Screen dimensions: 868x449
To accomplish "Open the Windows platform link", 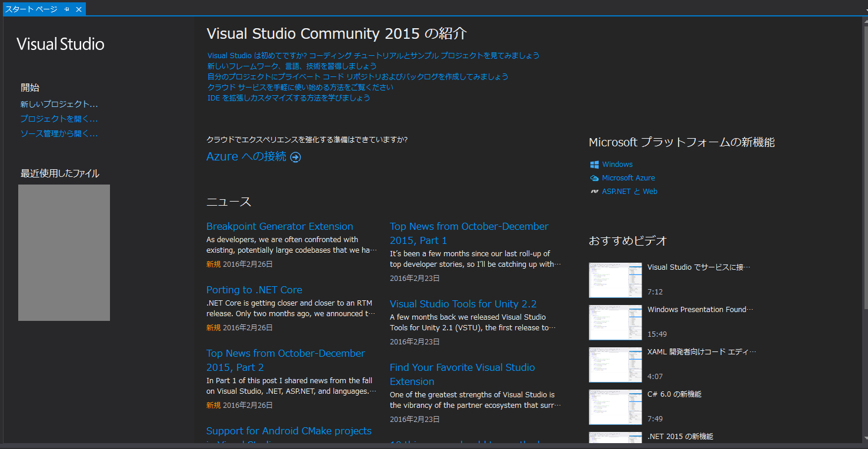I will click(617, 165).
